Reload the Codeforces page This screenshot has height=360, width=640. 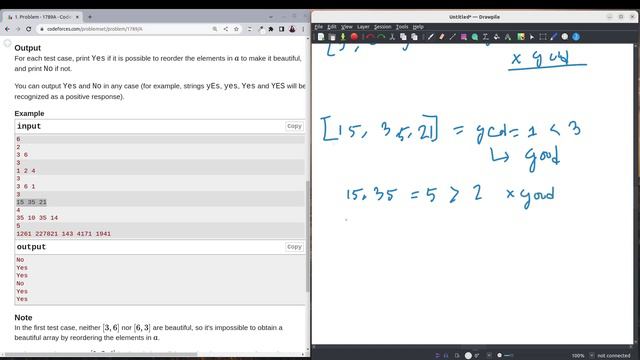click(x=28, y=29)
